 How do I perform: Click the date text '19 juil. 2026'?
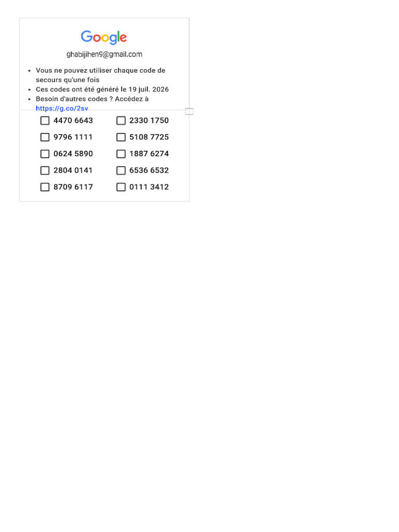[x=148, y=89]
